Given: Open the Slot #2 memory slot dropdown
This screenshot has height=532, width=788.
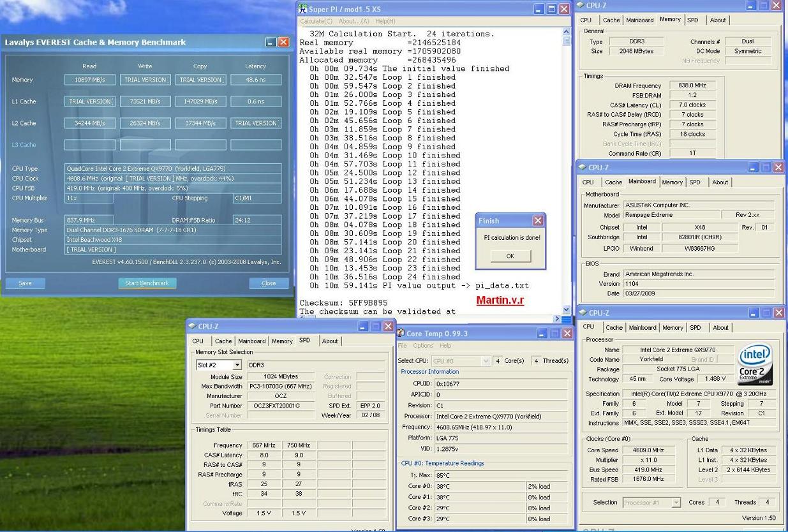Looking at the screenshot, I should pos(237,366).
